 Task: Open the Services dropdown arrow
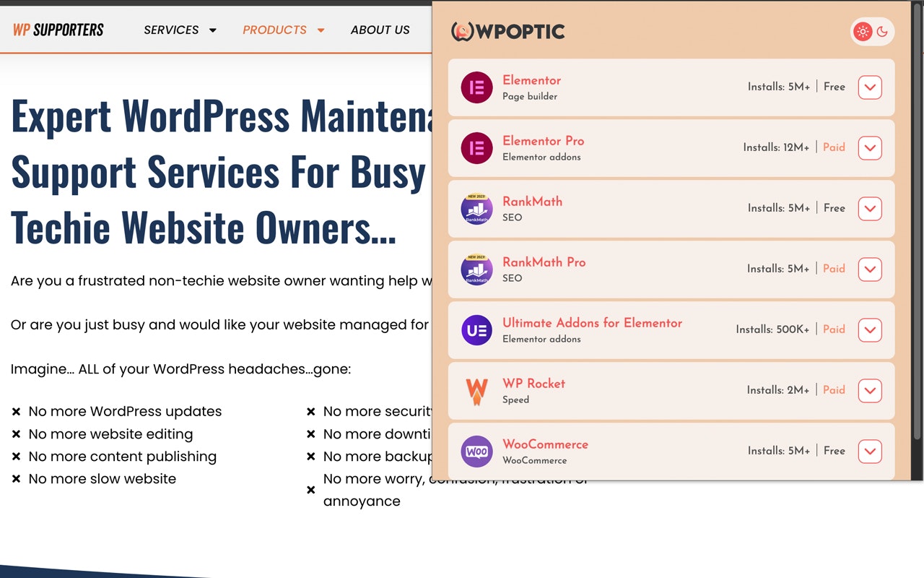pyautogui.click(x=213, y=30)
